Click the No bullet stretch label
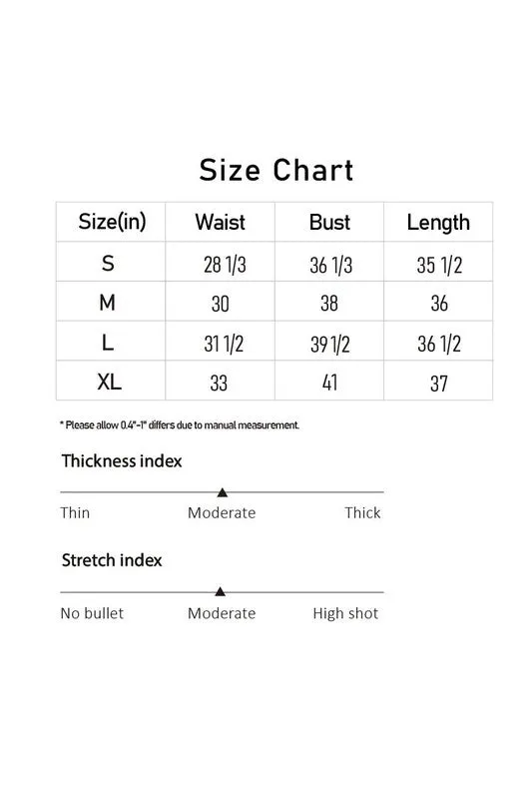The width and height of the screenshot is (532, 799). pyautogui.click(x=92, y=613)
